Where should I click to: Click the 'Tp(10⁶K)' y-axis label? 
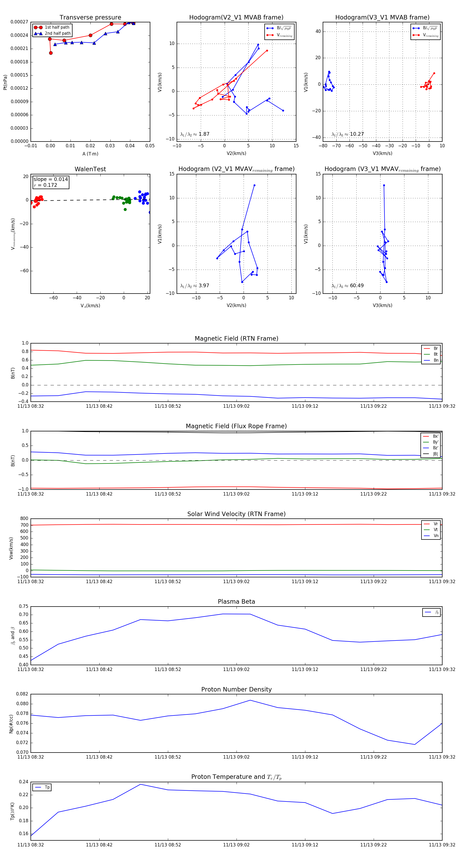click(x=12, y=811)
